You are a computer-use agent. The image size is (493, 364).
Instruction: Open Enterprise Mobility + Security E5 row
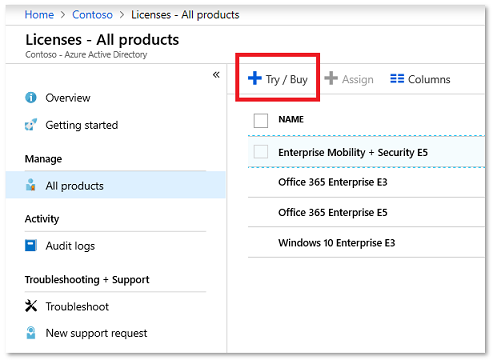pos(366,152)
